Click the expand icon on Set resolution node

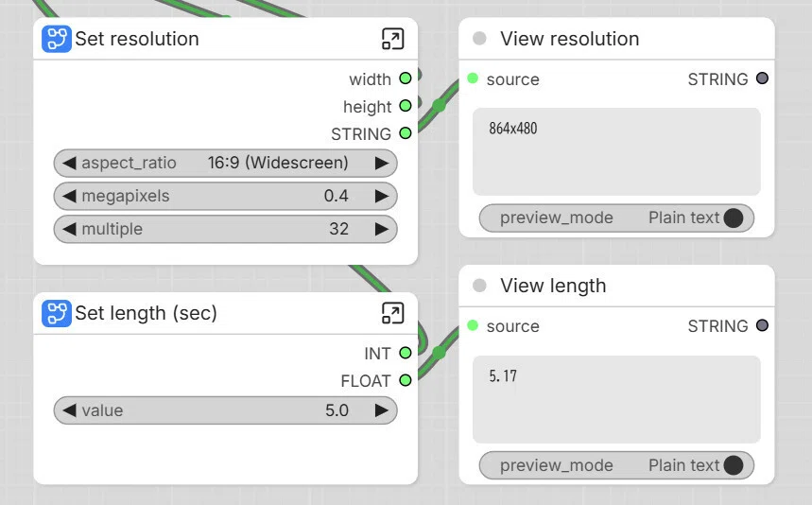392,39
